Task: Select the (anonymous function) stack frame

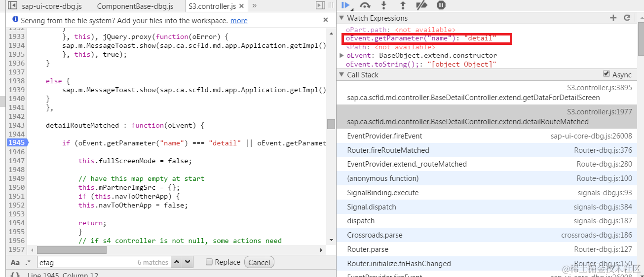Action: [x=487, y=178]
